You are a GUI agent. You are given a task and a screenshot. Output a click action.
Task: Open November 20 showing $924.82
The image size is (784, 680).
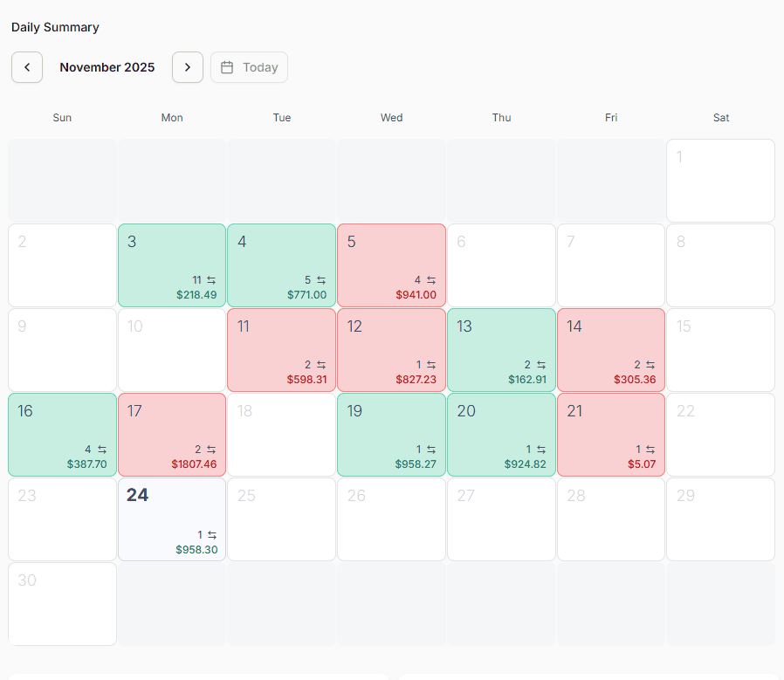501,435
